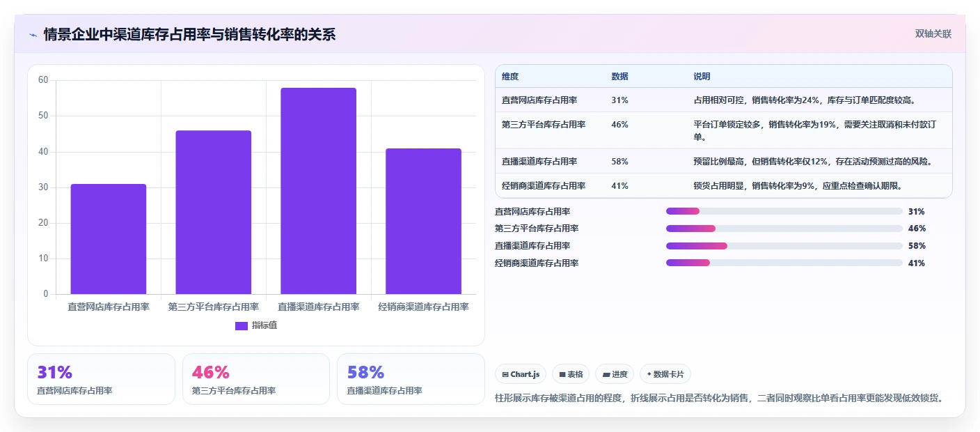
Task: Click the 经销商渠道库存占用率 progress row label
Action: click(x=537, y=263)
